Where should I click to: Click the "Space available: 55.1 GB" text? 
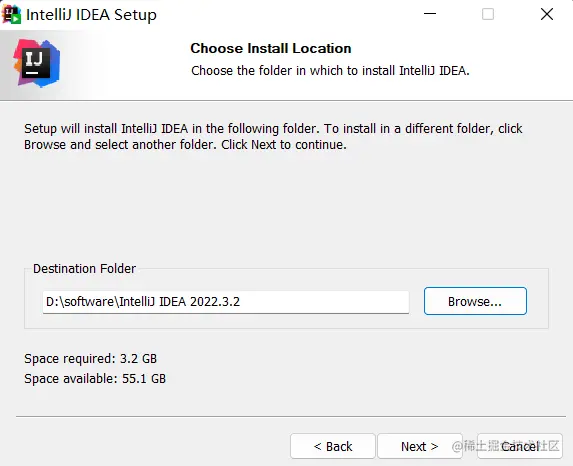(95, 378)
